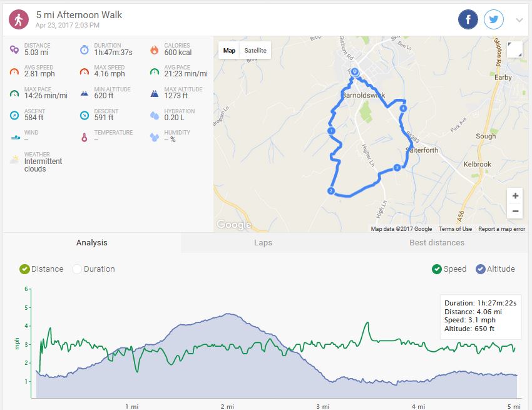Select the Duration radio option

(x=78, y=269)
